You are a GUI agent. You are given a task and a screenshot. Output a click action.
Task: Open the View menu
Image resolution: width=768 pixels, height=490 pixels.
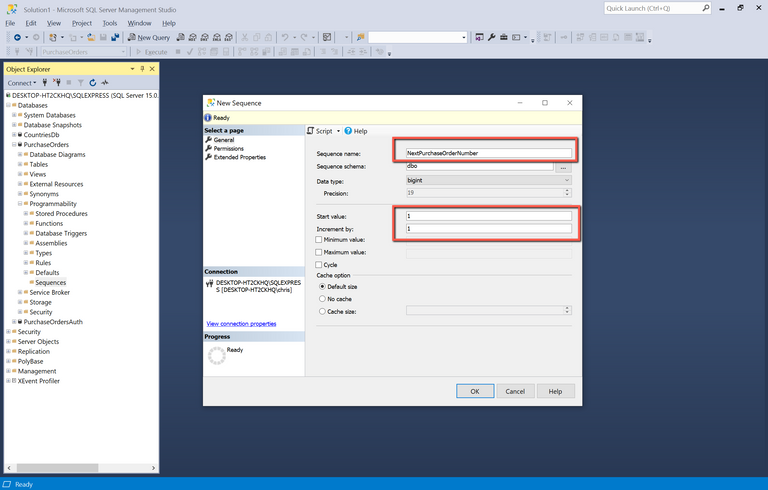click(x=53, y=23)
